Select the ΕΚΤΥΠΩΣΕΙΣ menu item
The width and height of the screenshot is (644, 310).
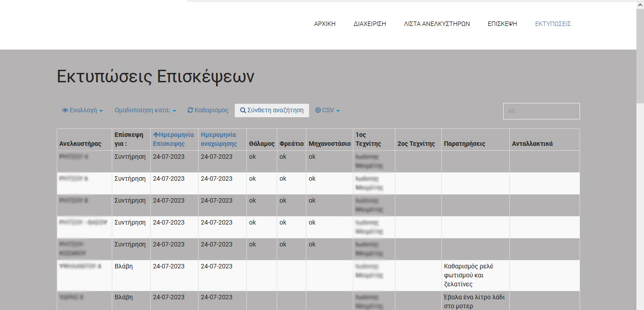tap(553, 24)
